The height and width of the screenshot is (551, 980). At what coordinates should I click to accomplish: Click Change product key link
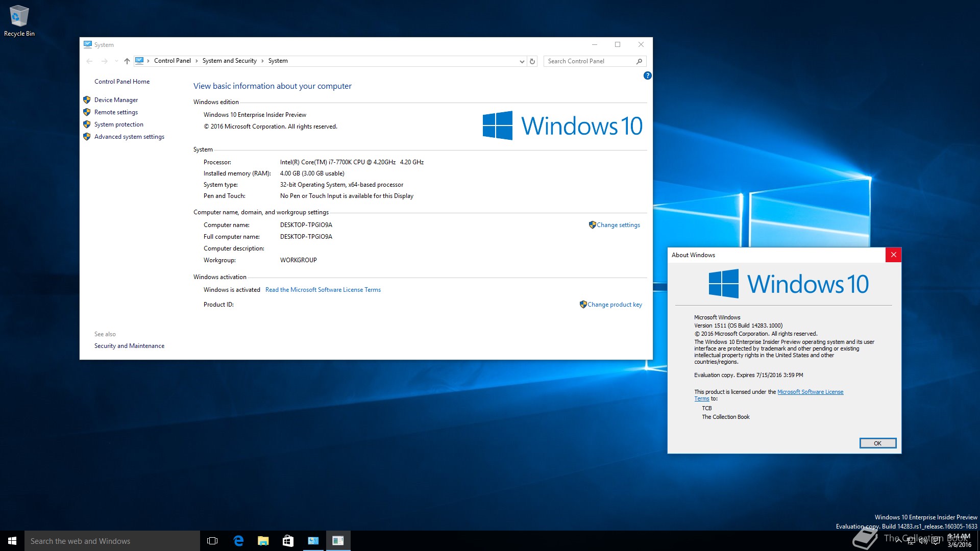[615, 305]
